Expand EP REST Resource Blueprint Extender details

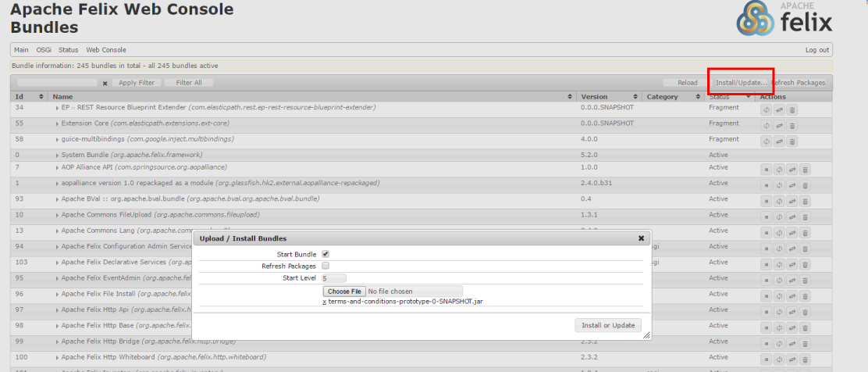[58, 107]
